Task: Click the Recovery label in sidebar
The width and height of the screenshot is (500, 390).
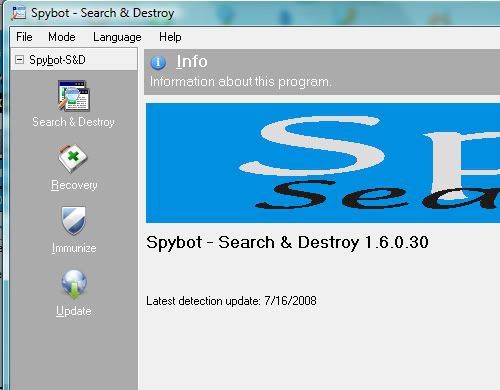Action: point(74,185)
